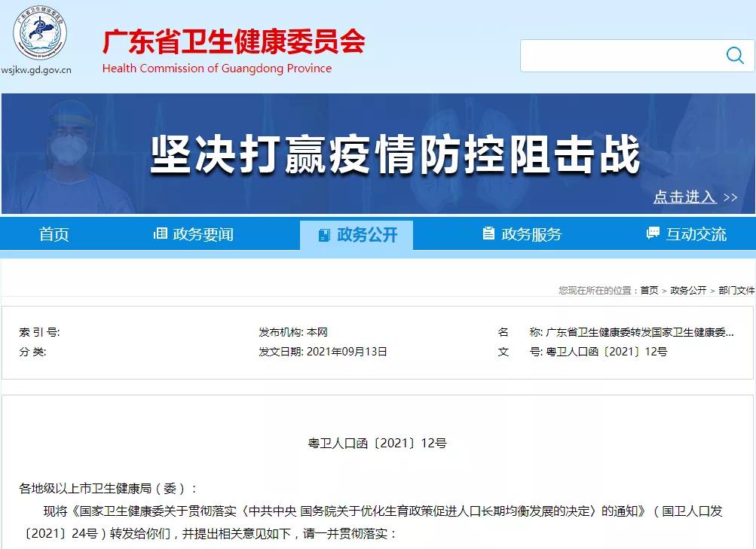Click the search magnifier icon

734,55
